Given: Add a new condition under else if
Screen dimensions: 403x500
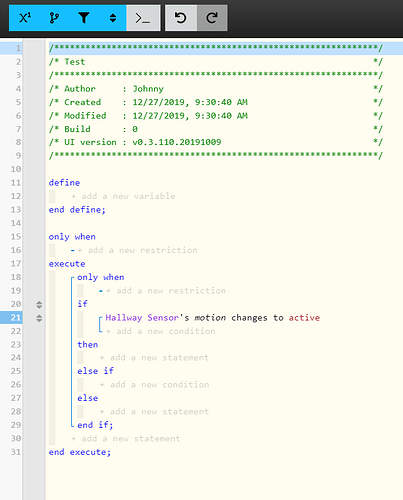Looking at the screenshot, I should tap(154, 385).
